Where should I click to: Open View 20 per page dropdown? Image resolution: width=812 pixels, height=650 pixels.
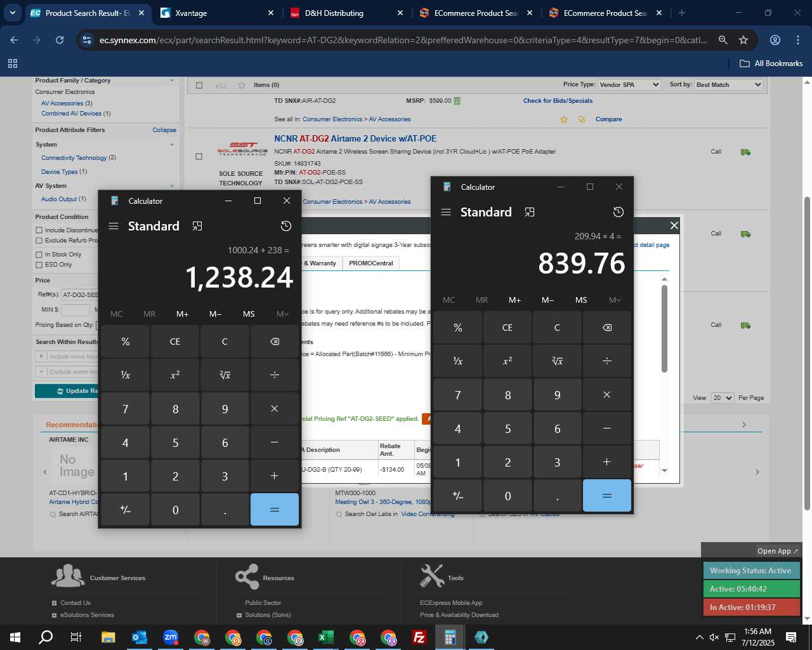(722, 398)
